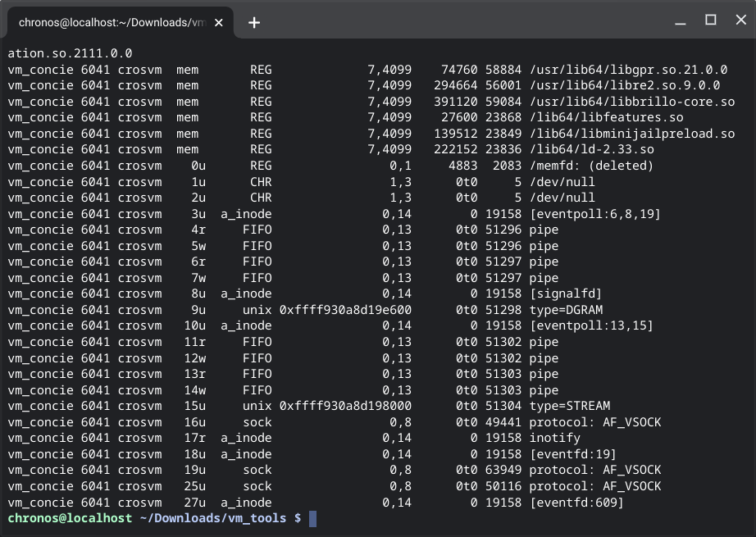Click AF_VSOCK protocol on the 16u row
This screenshot has height=537, width=756.
595,422
